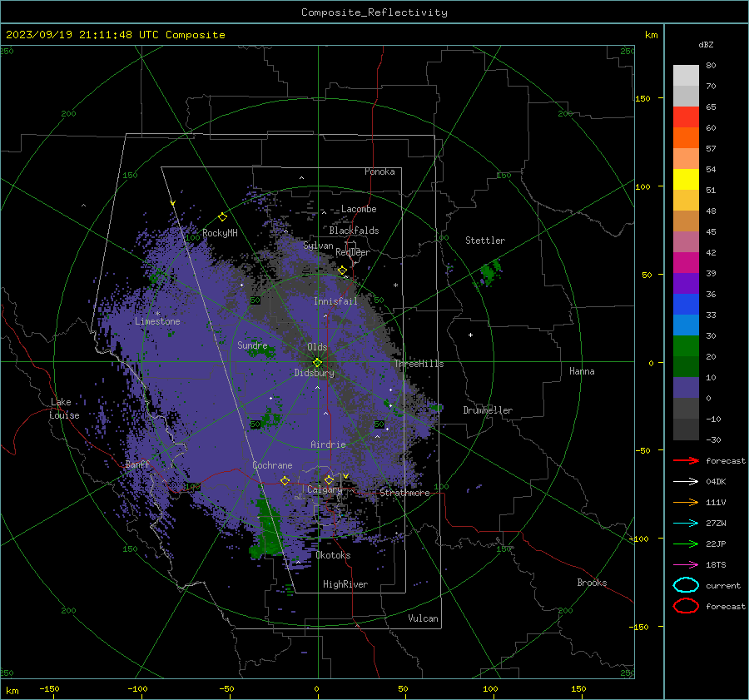The height and width of the screenshot is (700, 749).
Task: Click the Brooks city label
Action: click(592, 583)
